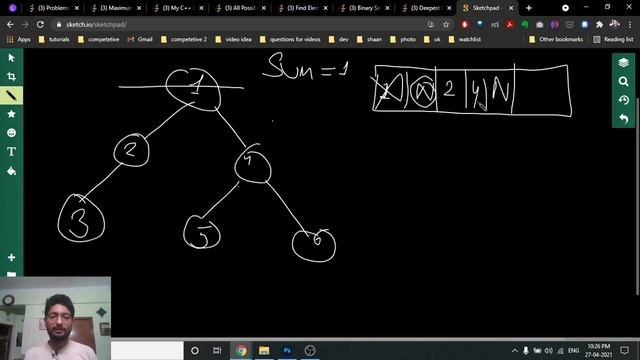Open Chrome from the taskbar
The image size is (640, 360).
[x=241, y=351]
